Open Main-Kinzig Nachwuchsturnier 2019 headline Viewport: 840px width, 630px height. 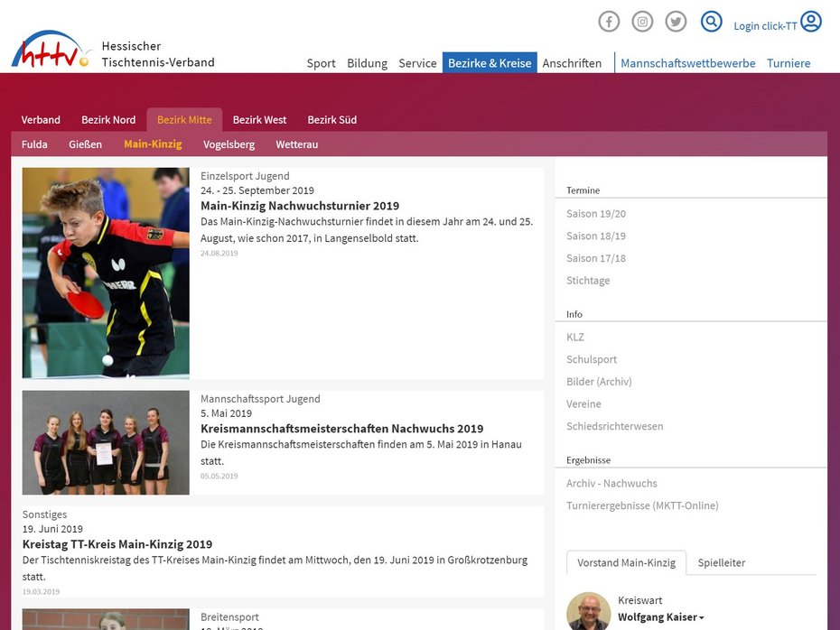(300, 206)
